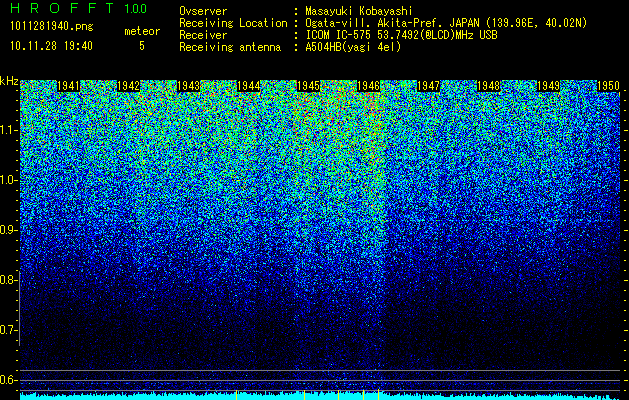Click the 1946 time marker
The height and width of the screenshot is (400, 629).
click(x=368, y=86)
